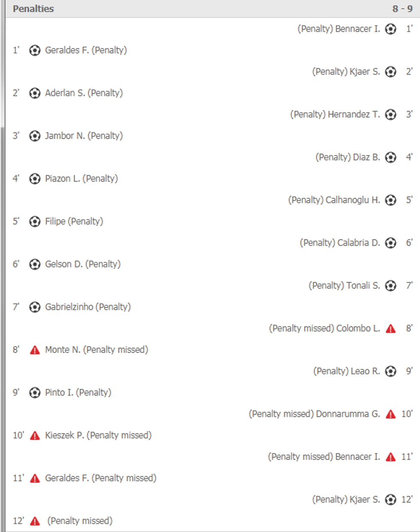
Task: Click the ball icon next to Tonali S.
Action: 390,286
